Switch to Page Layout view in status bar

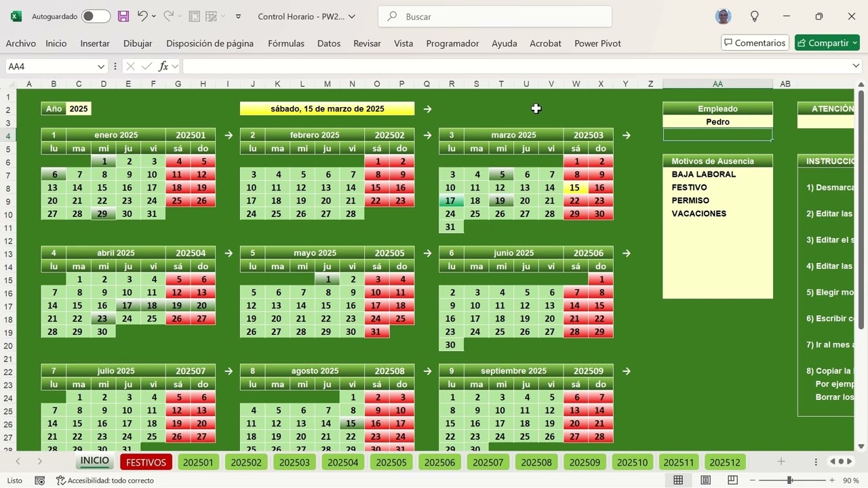[705, 480]
